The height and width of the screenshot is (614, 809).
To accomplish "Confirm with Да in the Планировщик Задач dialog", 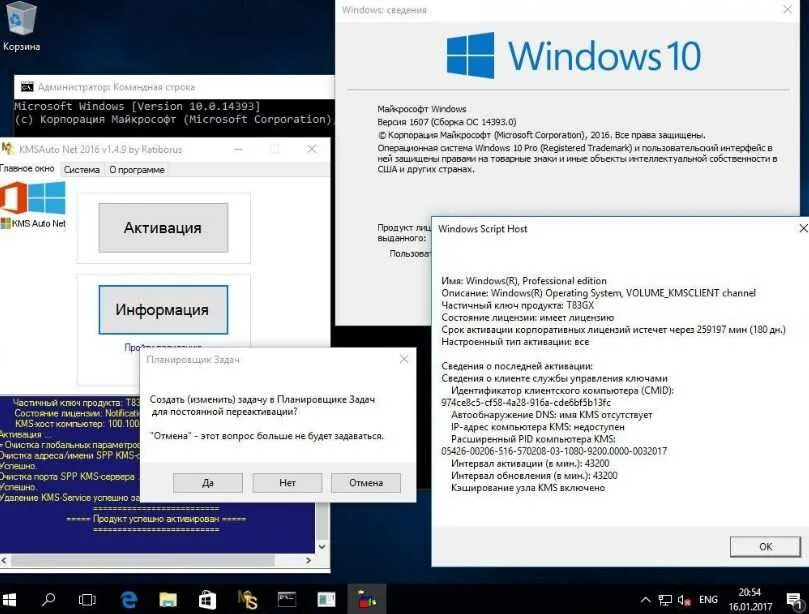I will [x=207, y=482].
